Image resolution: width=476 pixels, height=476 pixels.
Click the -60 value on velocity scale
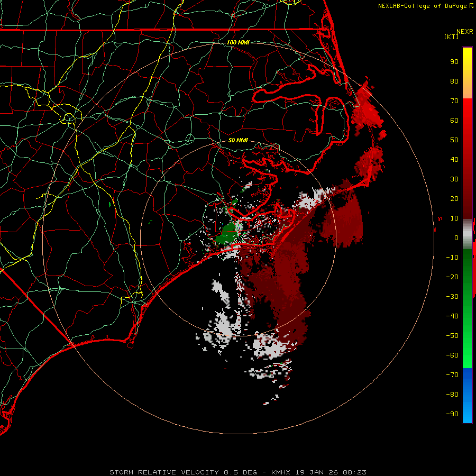[x=452, y=355]
